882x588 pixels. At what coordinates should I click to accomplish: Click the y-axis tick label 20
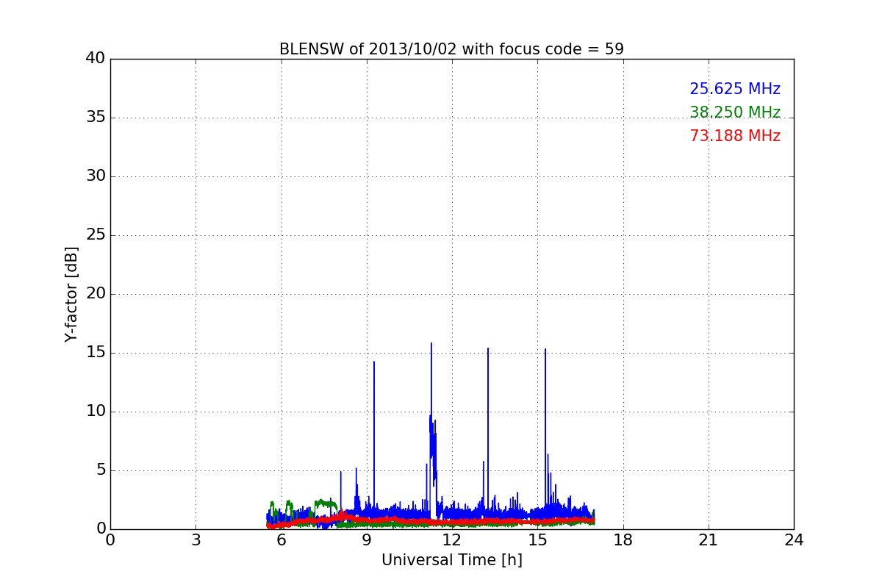[96, 294]
